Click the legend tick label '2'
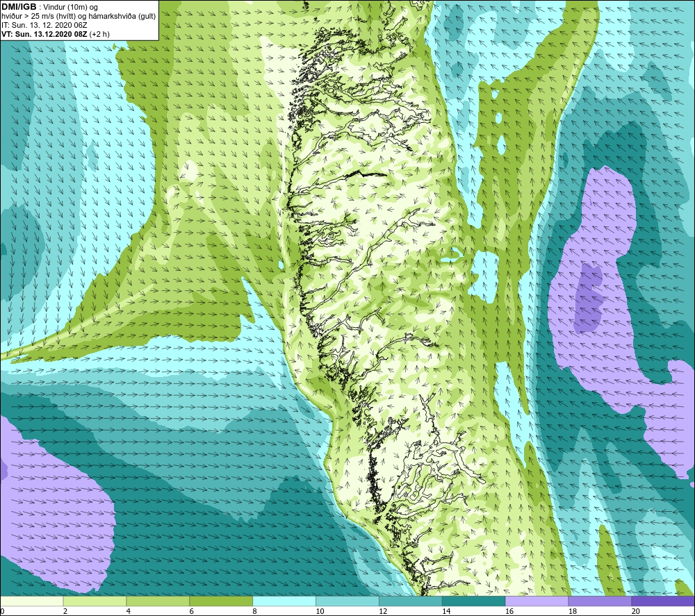The height and width of the screenshot is (616, 695). pyautogui.click(x=65, y=611)
